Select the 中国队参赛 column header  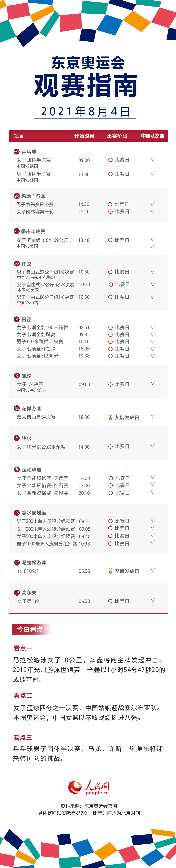tap(153, 136)
